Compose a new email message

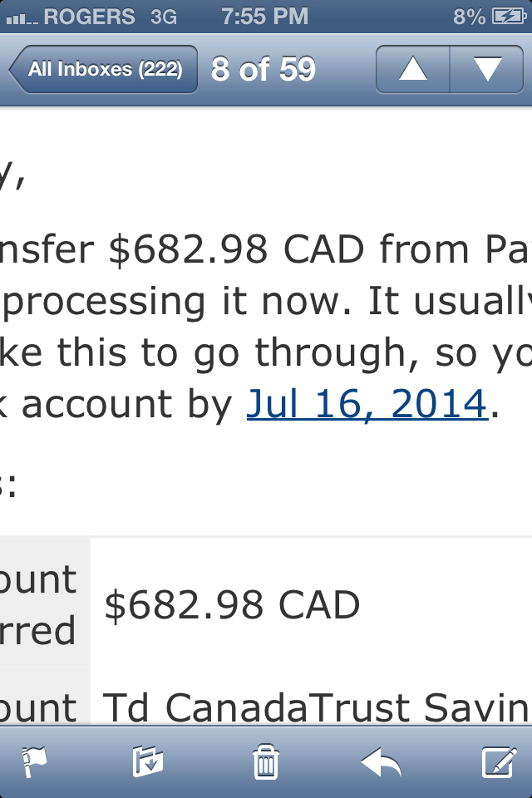500,762
